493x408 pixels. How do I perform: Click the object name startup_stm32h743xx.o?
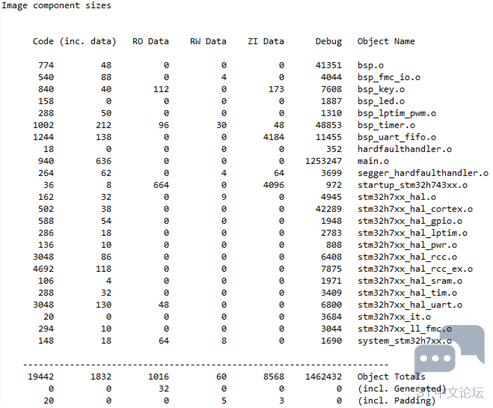click(412, 185)
